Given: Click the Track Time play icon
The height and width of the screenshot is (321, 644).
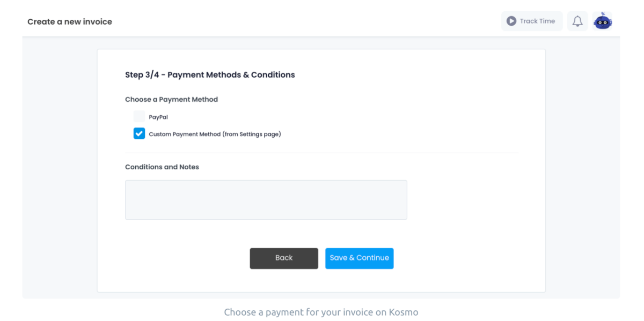Looking at the screenshot, I should [x=511, y=21].
